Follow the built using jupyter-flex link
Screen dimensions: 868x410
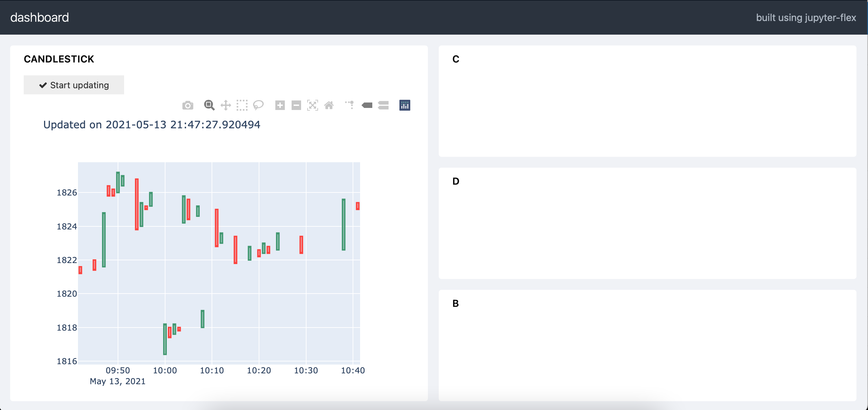(x=806, y=18)
